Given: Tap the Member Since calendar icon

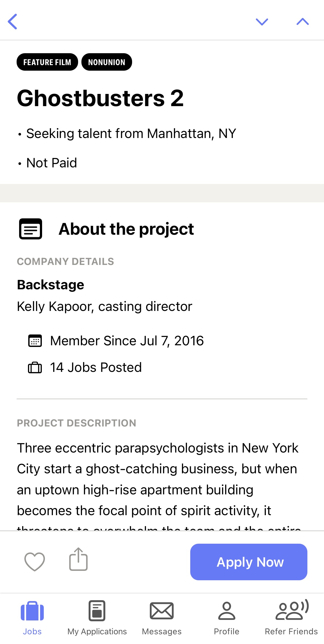Looking at the screenshot, I should [35, 341].
